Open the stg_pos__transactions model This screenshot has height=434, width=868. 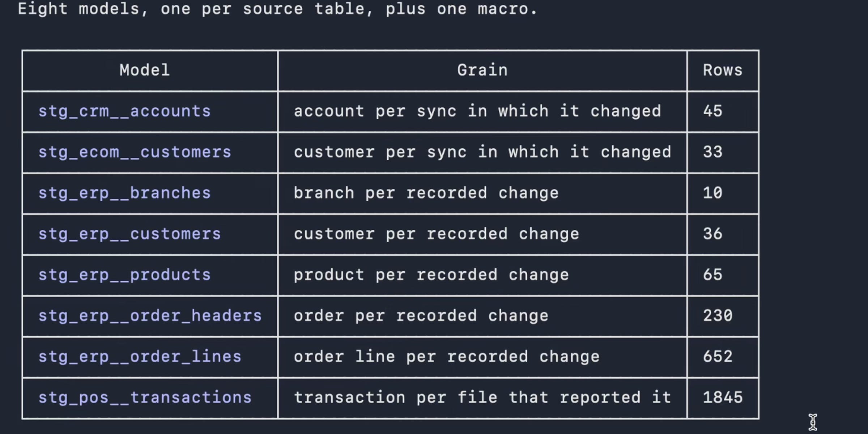click(145, 397)
